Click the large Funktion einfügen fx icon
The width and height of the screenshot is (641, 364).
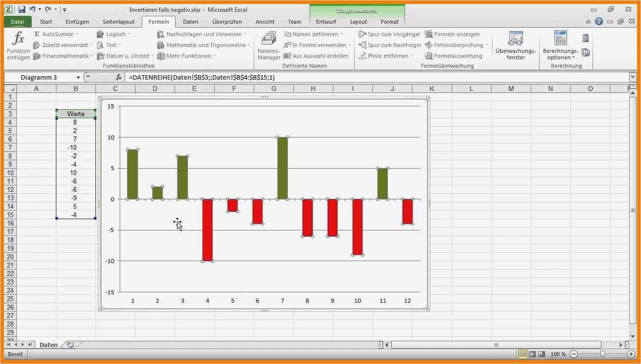(x=18, y=39)
